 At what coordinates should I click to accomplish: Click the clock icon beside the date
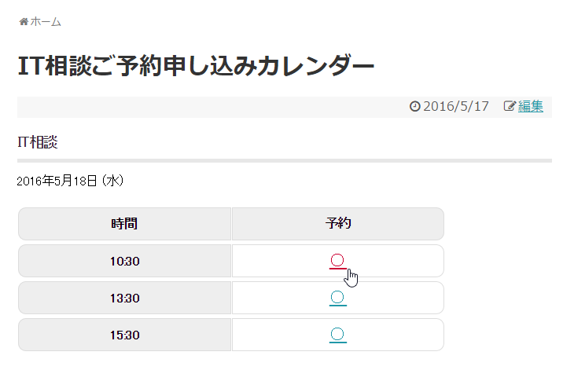415,107
